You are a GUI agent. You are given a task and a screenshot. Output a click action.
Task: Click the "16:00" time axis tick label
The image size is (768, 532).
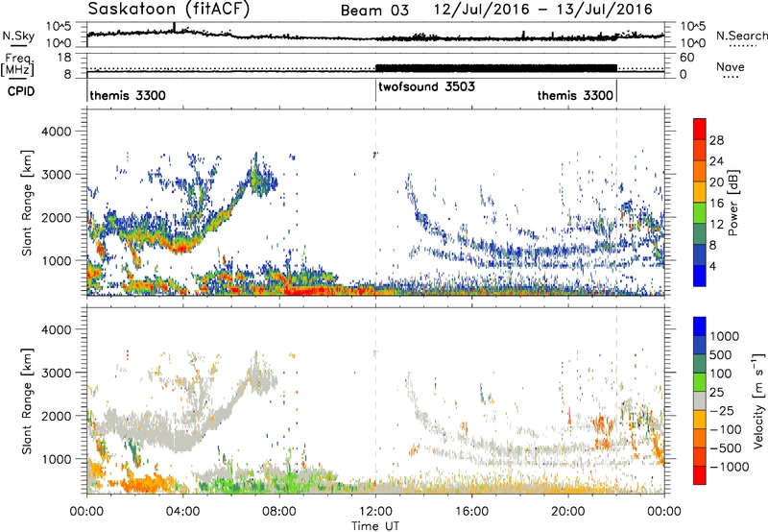pos(471,512)
